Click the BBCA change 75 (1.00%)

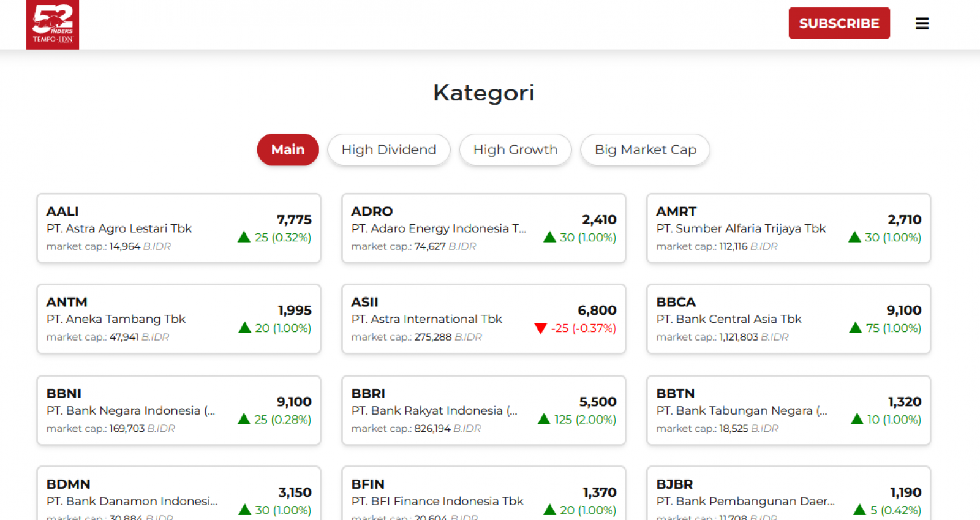pyautogui.click(x=894, y=328)
